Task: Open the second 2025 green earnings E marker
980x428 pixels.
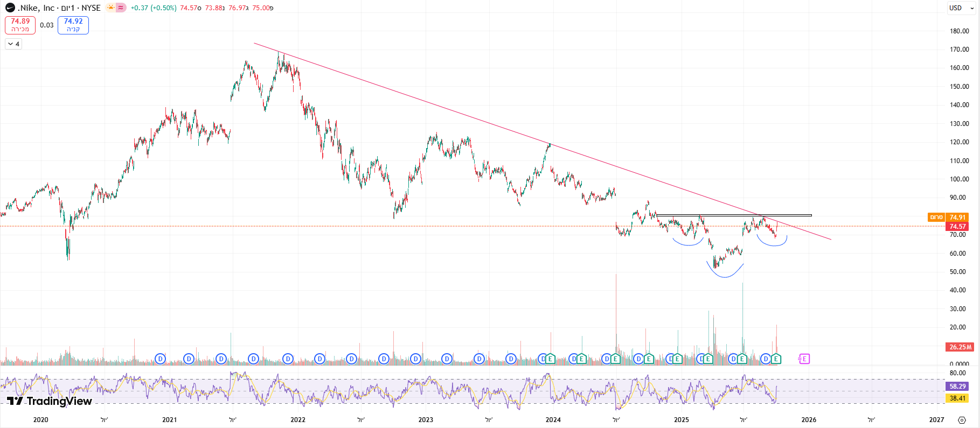Action: point(742,359)
